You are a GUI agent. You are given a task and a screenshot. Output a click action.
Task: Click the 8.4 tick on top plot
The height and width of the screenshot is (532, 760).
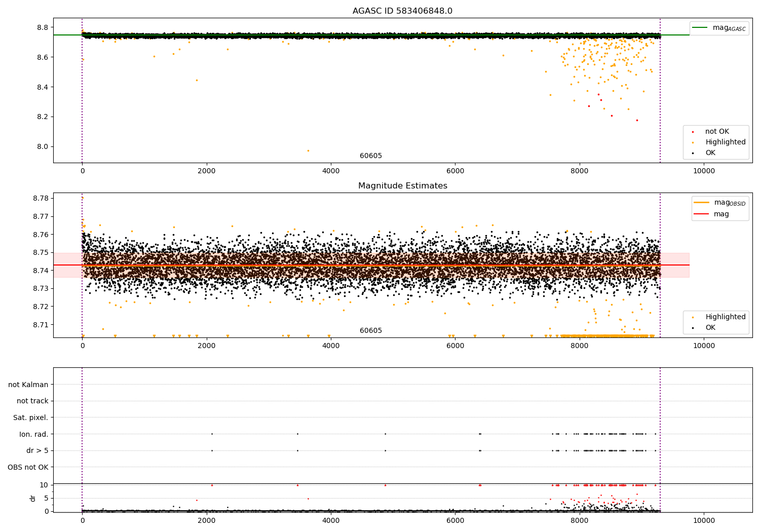43,87
